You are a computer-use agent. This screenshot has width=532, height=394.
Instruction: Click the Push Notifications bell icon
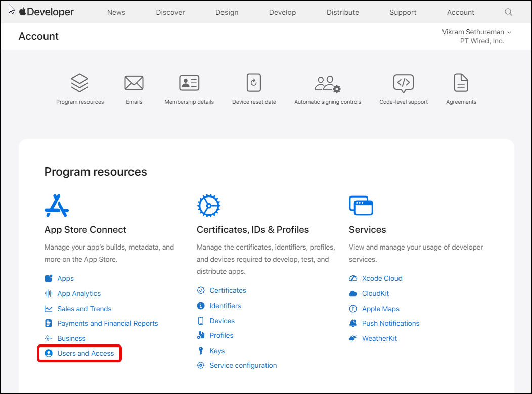tap(353, 323)
